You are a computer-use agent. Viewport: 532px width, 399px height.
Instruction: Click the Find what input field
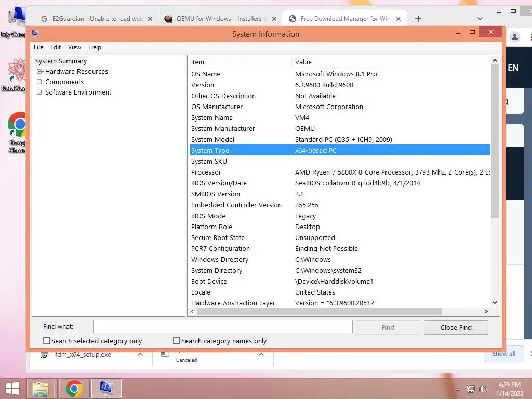tap(222, 326)
